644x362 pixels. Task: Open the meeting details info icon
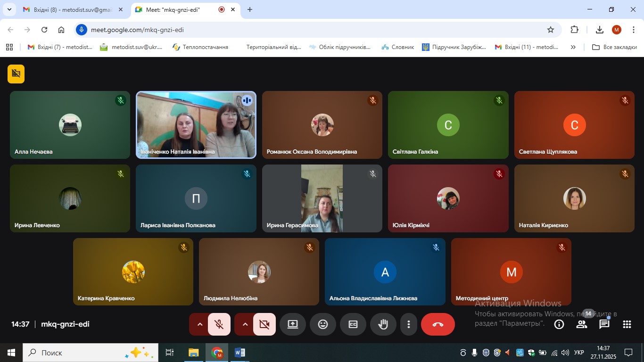559,324
